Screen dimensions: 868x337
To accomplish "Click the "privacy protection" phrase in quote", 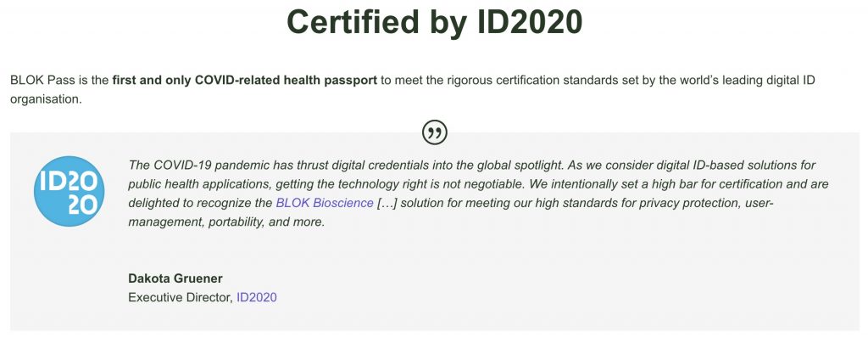I will click(690, 203).
